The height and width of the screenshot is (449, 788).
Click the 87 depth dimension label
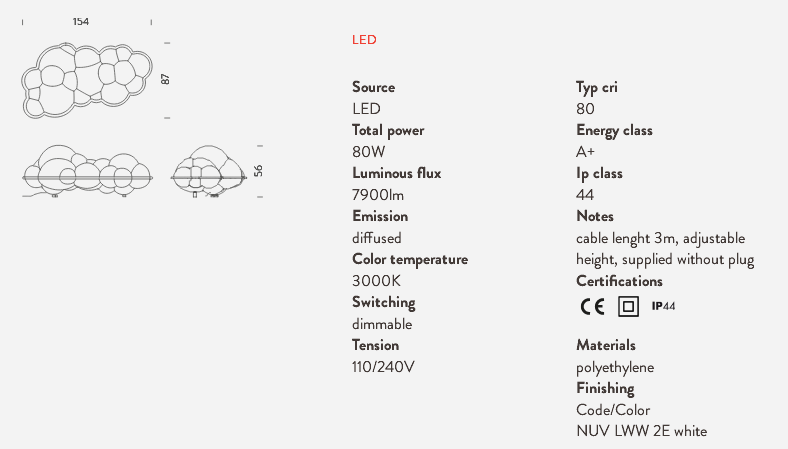tap(165, 79)
